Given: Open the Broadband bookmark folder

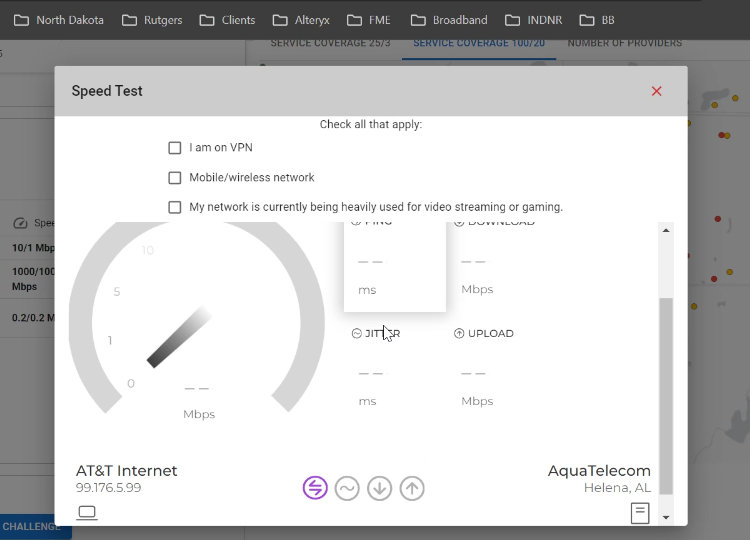Looking at the screenshot, I should coord(449,20).
